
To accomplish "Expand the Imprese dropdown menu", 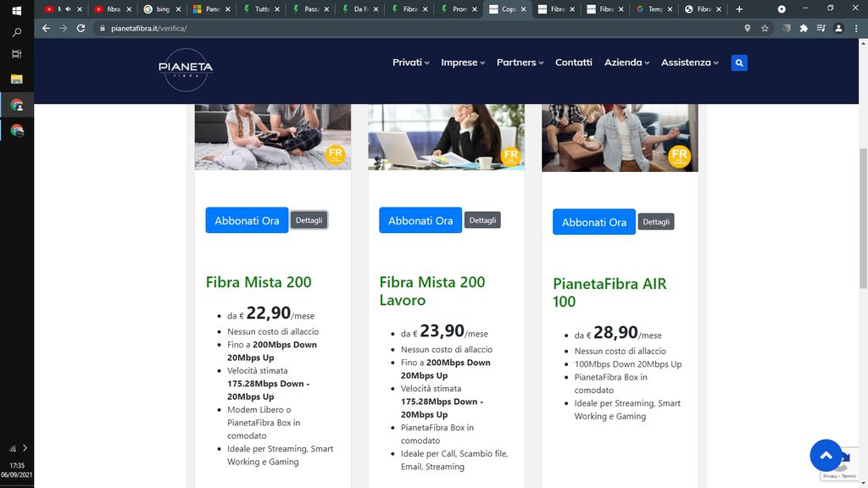I will (x=463, y=63).
